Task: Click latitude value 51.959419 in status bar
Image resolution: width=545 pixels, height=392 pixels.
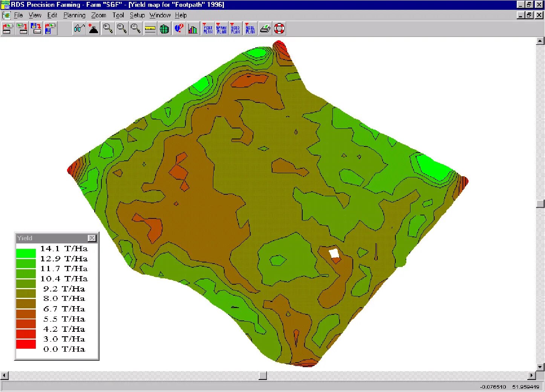Action: tap(525, 387)
